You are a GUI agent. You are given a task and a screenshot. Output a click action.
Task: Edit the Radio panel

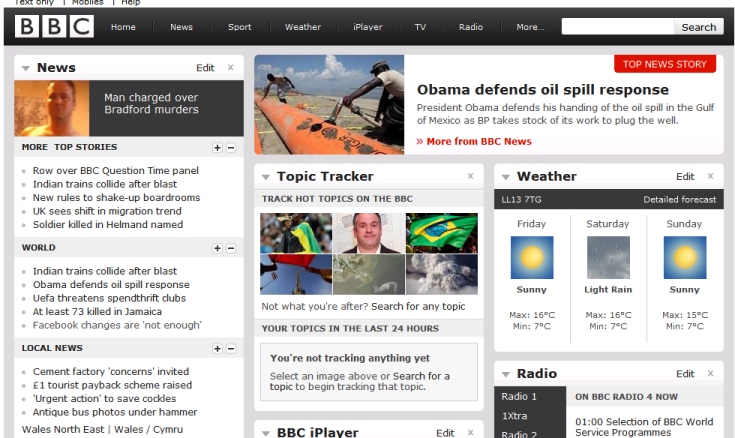pos(685,374)
